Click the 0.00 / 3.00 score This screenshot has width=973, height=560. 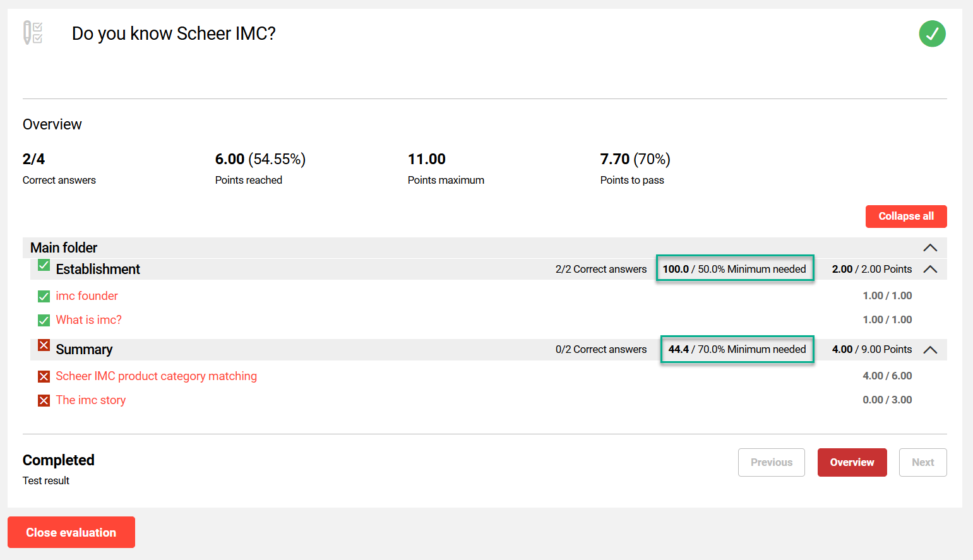click(x=887, y=400)
